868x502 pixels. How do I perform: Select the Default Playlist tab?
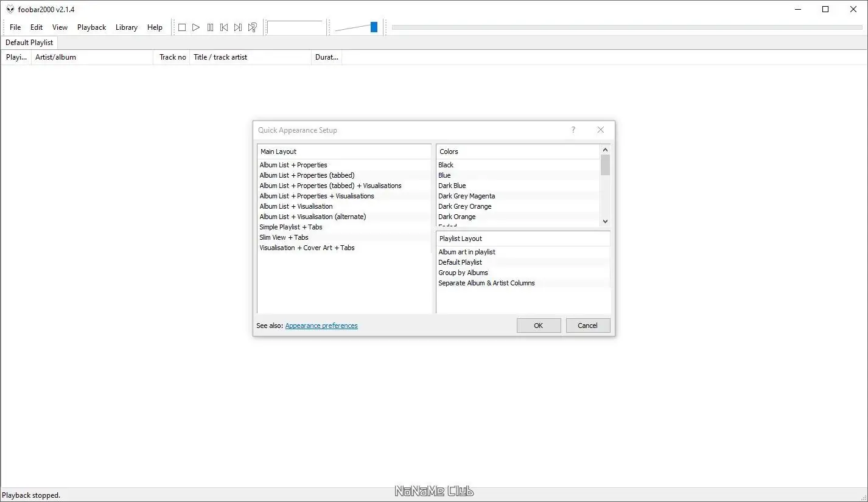pyautogui.click(x=29, y=43)
